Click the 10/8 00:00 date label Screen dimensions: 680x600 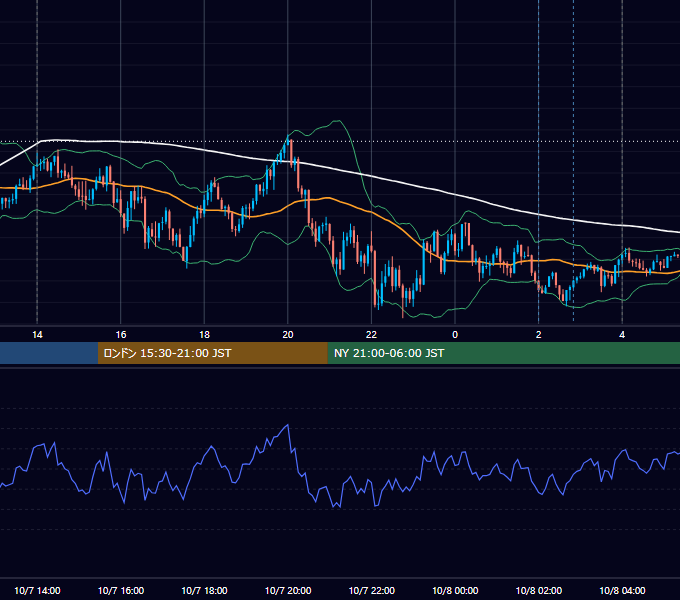(x=455, y=590)
